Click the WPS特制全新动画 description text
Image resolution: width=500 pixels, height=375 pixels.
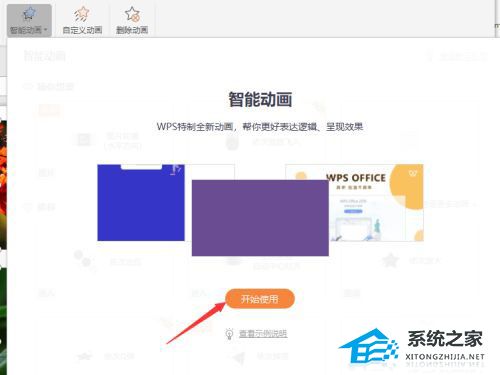(260, 127)
